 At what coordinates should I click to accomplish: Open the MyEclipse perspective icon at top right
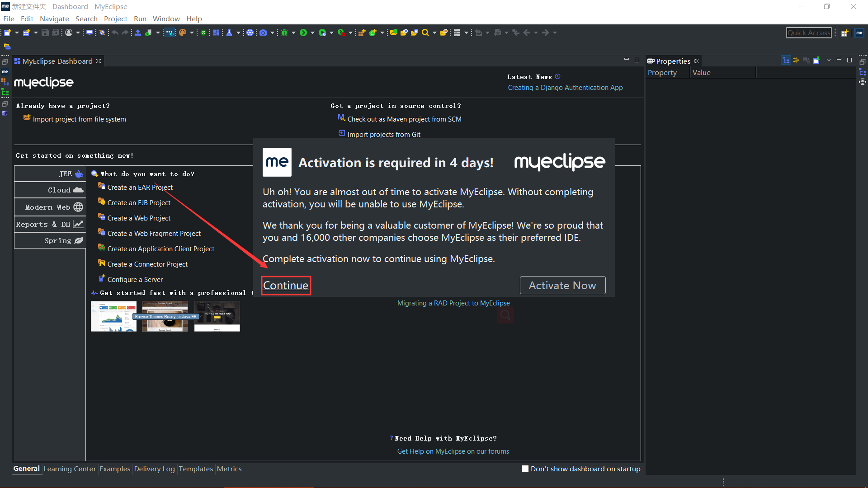tap(859, 33)
